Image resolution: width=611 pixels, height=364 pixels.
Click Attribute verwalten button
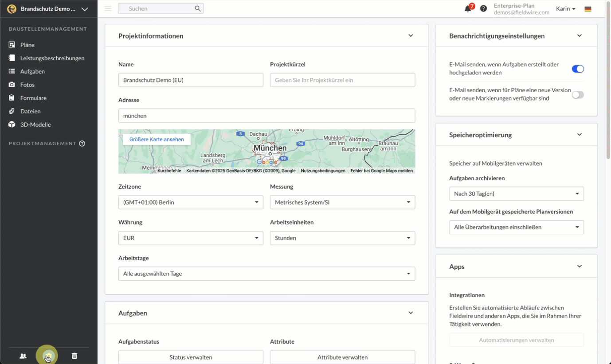pos(342,357)
